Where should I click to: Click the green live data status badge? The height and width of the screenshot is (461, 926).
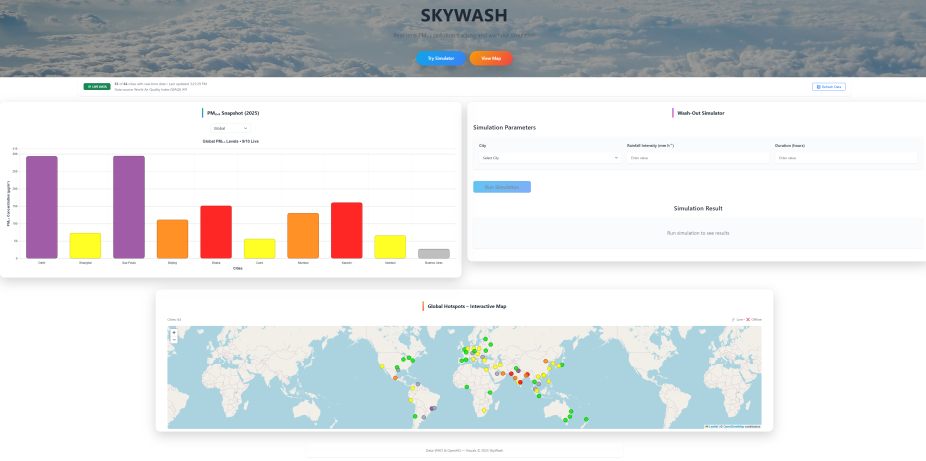[97, 87]
